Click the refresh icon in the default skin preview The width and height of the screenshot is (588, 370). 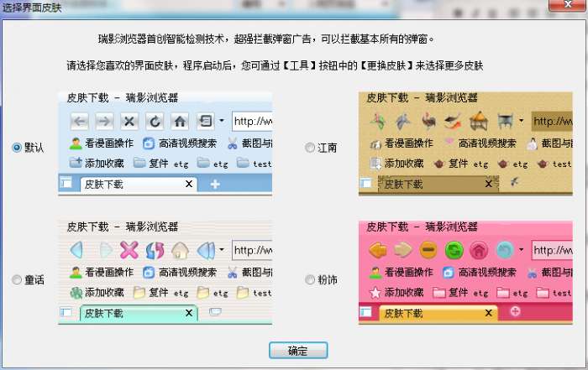(155, 121)
